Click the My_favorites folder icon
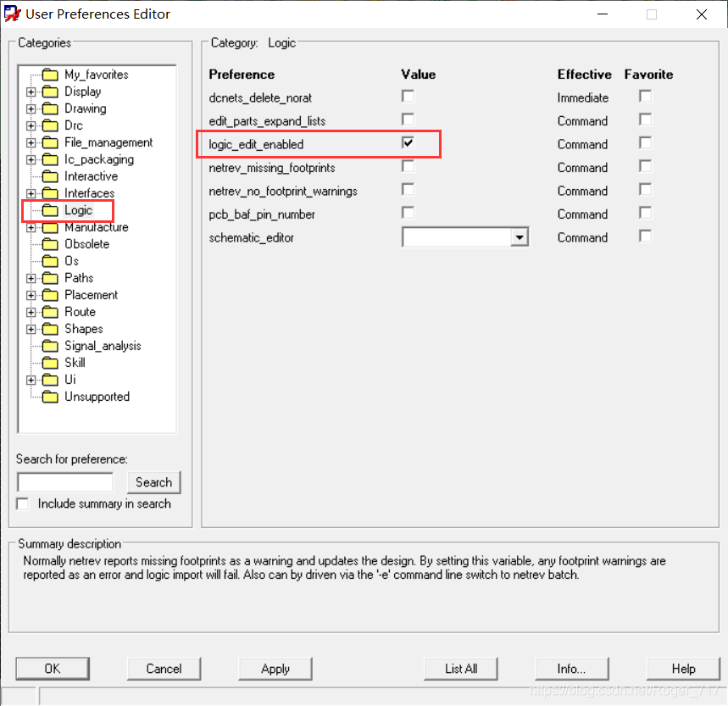The height and width of the screenshot is (706, 728). [x=50, y=75]
